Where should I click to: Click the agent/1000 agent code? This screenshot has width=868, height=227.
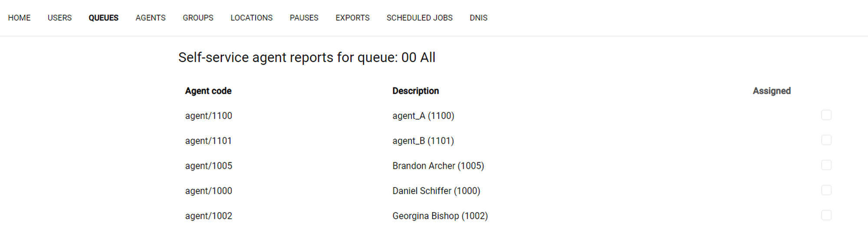tap(208, 191)
